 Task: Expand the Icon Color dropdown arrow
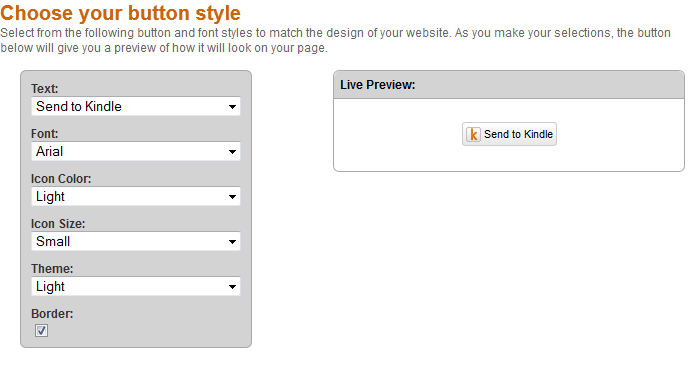(232, 197)
